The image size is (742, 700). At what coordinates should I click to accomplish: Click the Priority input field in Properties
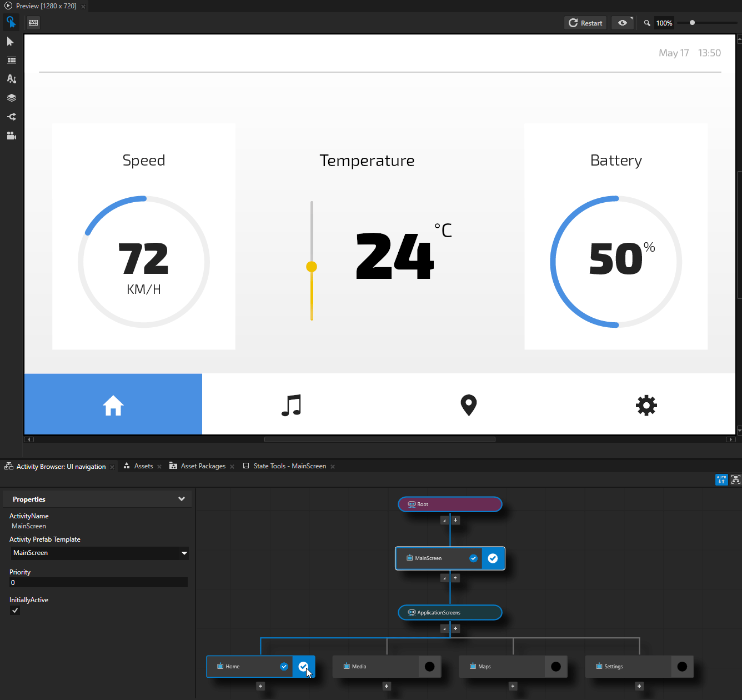click(x=98, y=582)
